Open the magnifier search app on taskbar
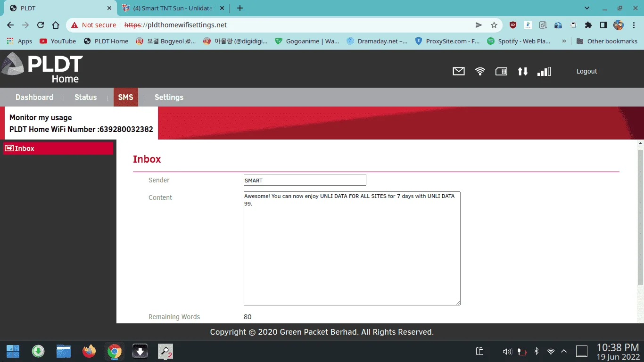The width and height of the screenshot is (644, 362). click(x=165, y=351)
